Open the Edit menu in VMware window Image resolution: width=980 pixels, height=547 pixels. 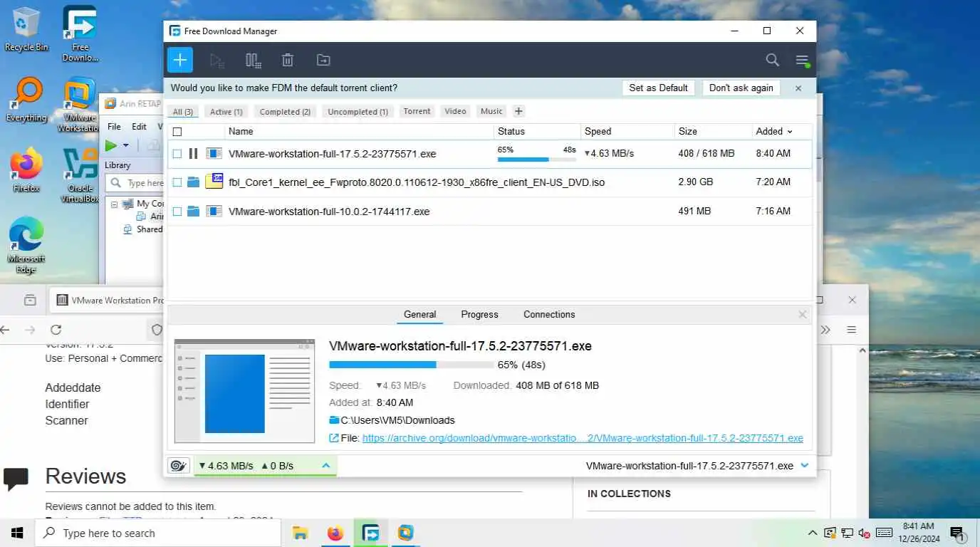pos(140,127)
